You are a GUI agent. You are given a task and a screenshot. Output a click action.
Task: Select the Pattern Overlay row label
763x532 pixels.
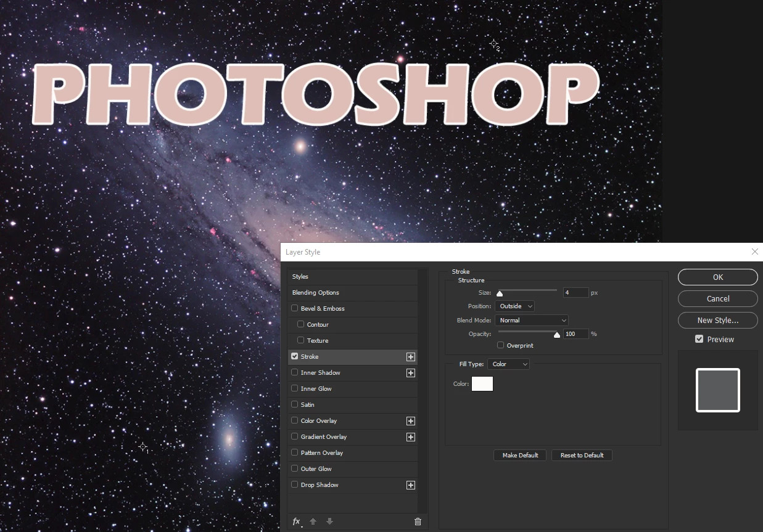[x=322, y=453]
